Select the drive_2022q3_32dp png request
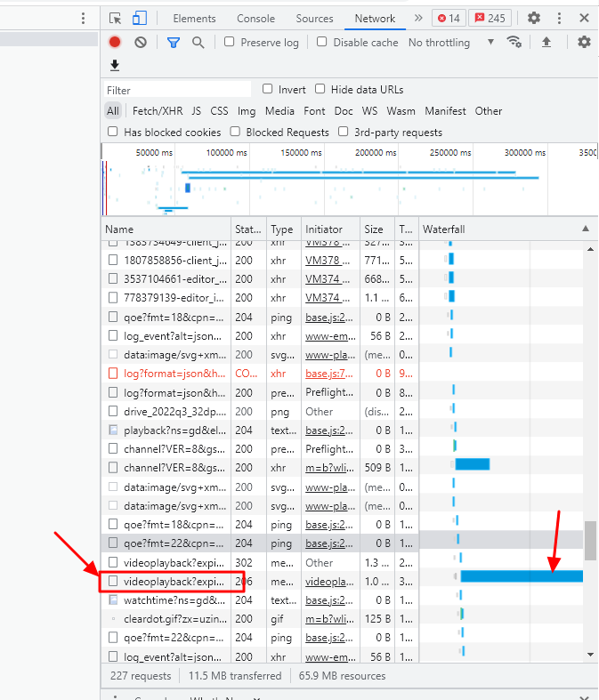The width and height of the screenshot is (599, 700). pos(175,411)
